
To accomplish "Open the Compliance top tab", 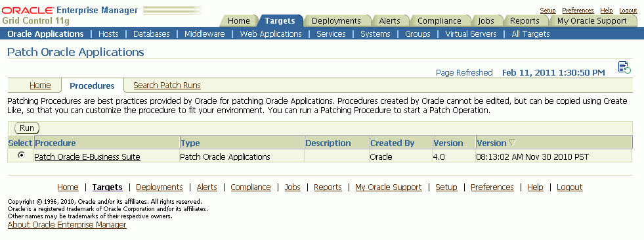I will (x=439, y=20).
